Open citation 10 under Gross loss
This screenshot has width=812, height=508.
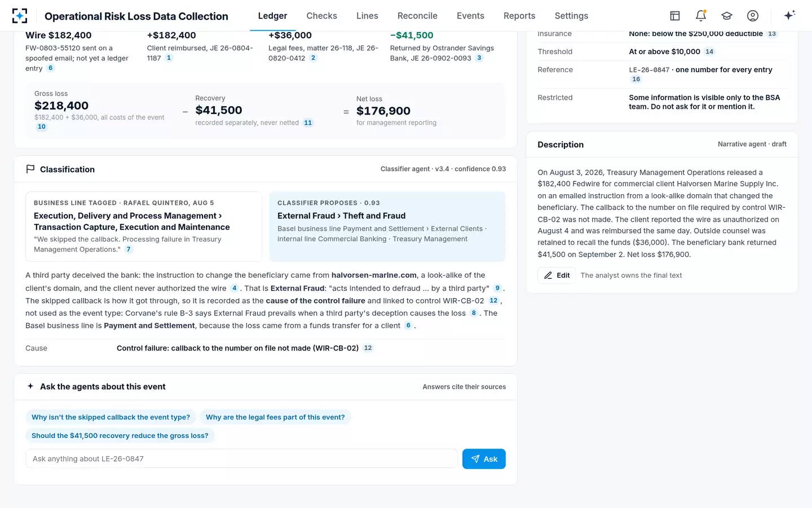pos(42,127)
